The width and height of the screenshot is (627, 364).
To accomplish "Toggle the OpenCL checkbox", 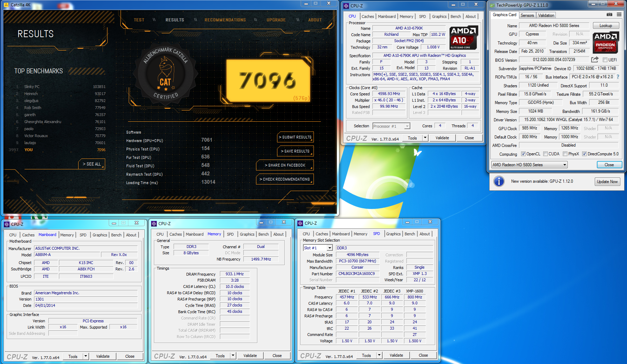I will (x=523, y=154).
